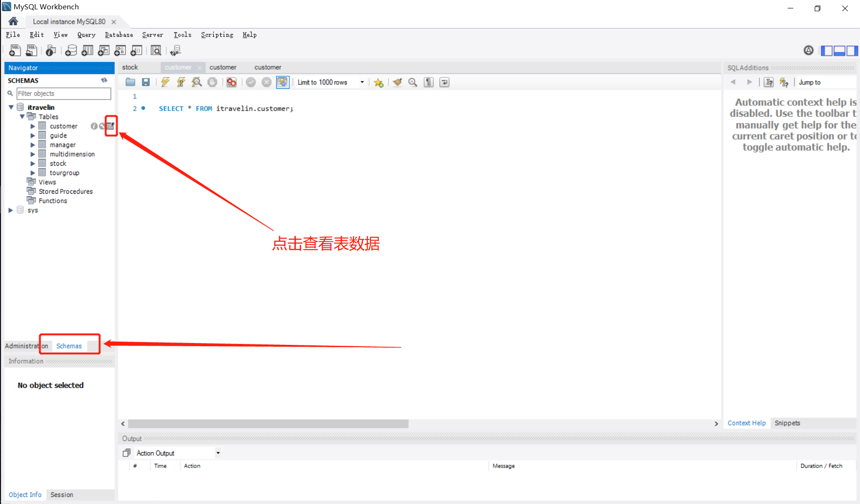This screenshot has height=504, width=860.
Task: Toggle continue-on-error script execution
Action: click(231, 82)
